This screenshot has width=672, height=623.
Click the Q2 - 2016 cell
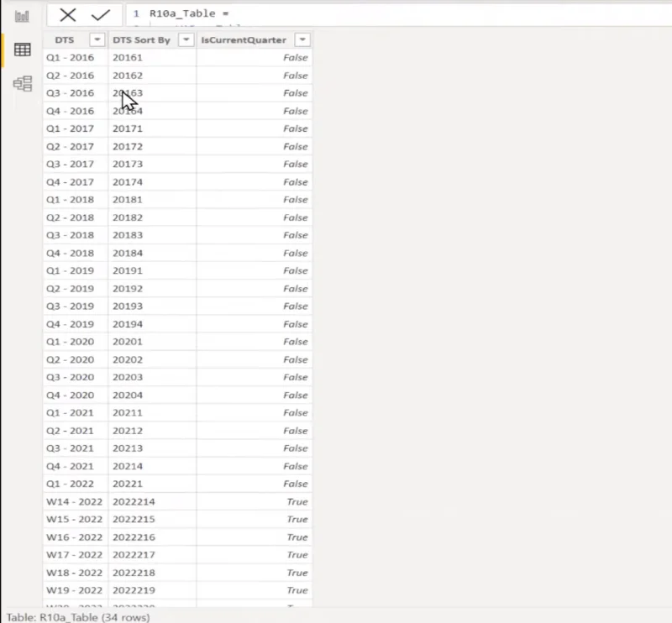76,76
